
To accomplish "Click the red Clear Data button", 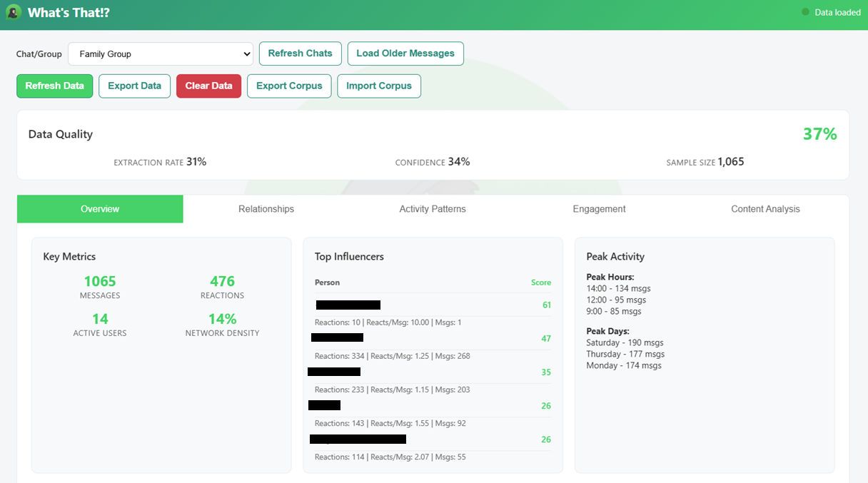I will [x=208, y=86].
